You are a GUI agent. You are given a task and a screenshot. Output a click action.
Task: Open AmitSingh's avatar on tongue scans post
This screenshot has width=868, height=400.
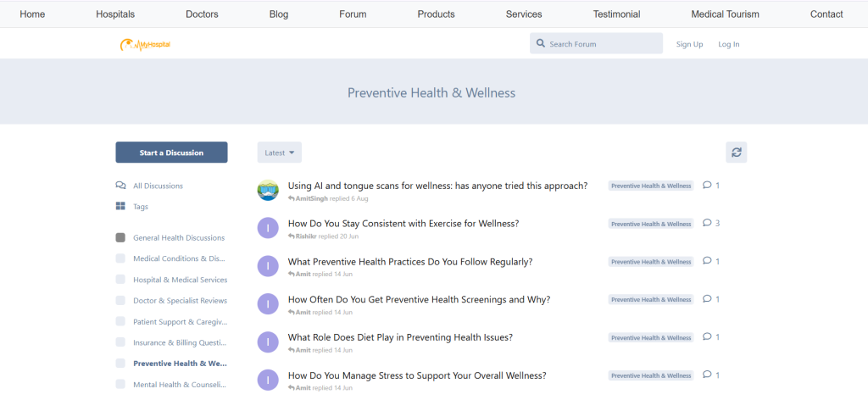pyautogui.click(x=268, y=191)
